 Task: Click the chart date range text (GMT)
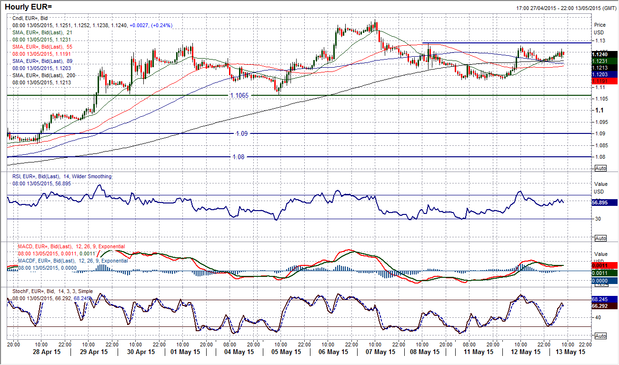pyautogui.click(x=566, y=8)
